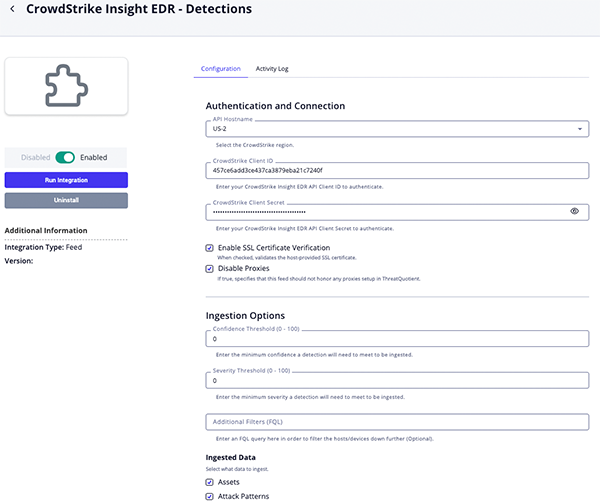Viewport: 600px width, 504px height.
Task: Uncheck the Disable Proxies checkbox
Action: tap(209, 268)
